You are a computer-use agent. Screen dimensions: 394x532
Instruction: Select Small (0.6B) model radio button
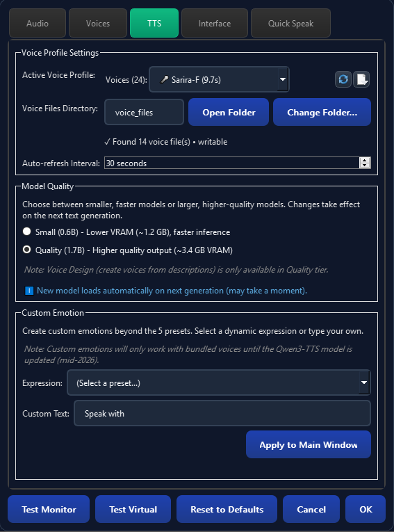tap(27, 232)
